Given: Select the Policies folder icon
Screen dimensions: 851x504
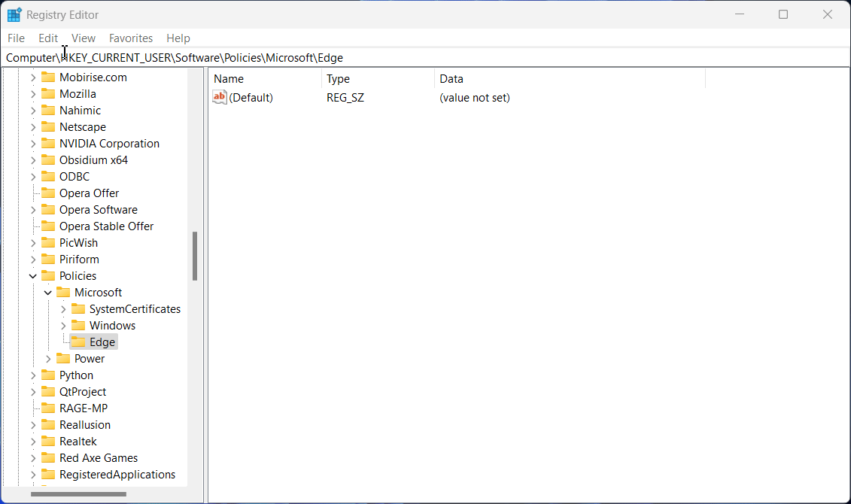Looking at the screenshot, I should pyautogui.click(x=48, y=275).
